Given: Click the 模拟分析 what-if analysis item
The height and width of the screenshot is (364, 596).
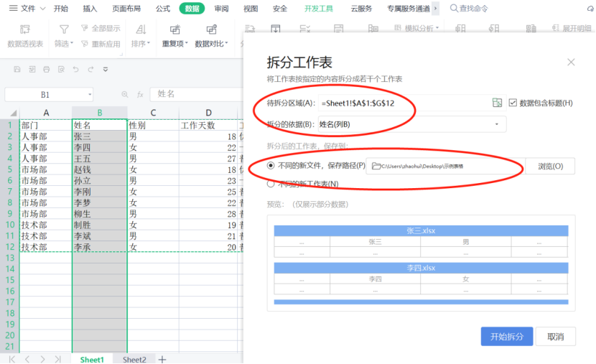Looking at the screenshot, I should click(416, 28).
